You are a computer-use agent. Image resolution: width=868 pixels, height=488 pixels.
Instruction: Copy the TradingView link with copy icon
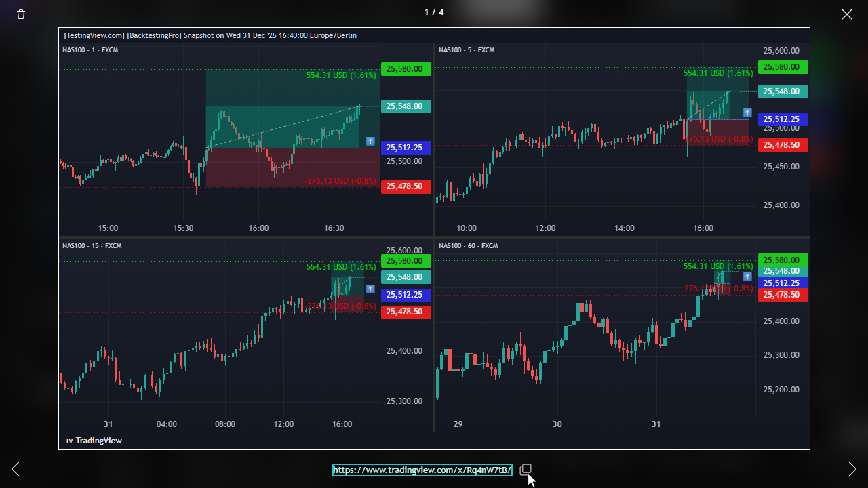pos(526,470)
